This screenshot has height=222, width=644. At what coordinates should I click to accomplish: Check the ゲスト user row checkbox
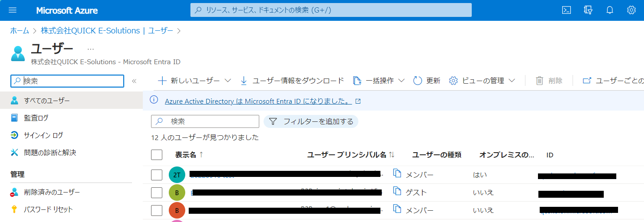click(x=157, y=193)
